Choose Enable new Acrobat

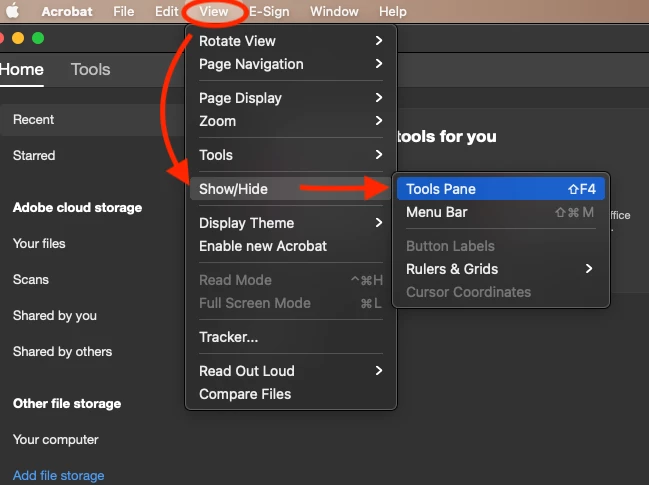(x=291, y=246)
